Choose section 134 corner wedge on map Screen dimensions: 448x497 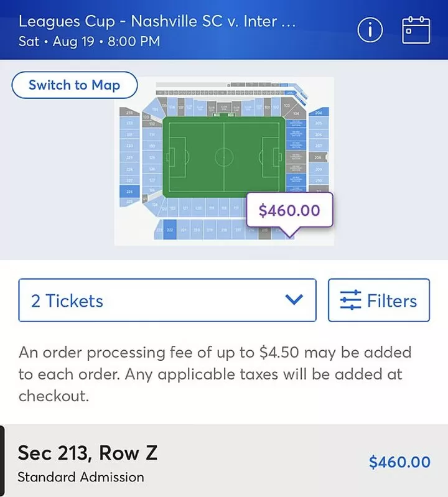click(155, 109)
